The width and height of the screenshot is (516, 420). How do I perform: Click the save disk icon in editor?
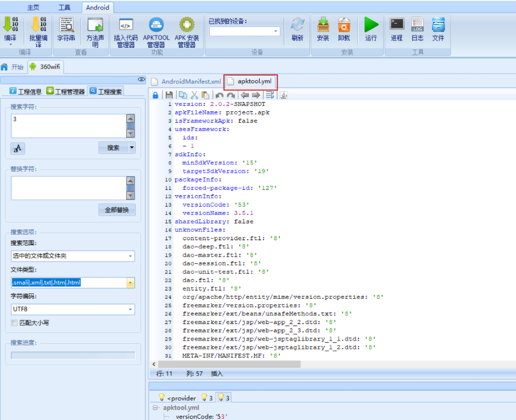coord(169,95)
